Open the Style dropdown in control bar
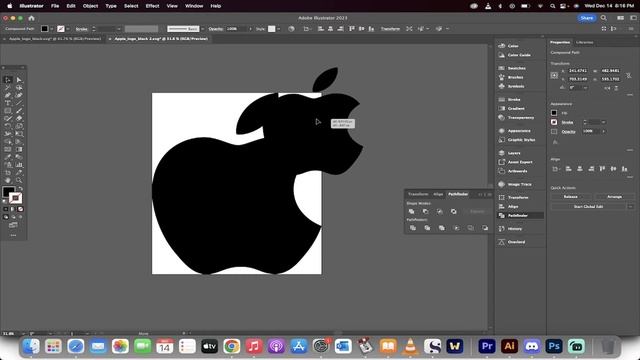Image resolution: width=640 pixels, height=360 pixels. [278, 29]
